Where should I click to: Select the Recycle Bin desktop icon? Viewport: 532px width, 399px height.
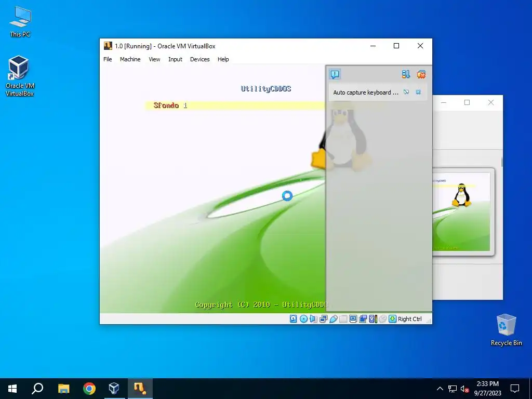[506, 330]
